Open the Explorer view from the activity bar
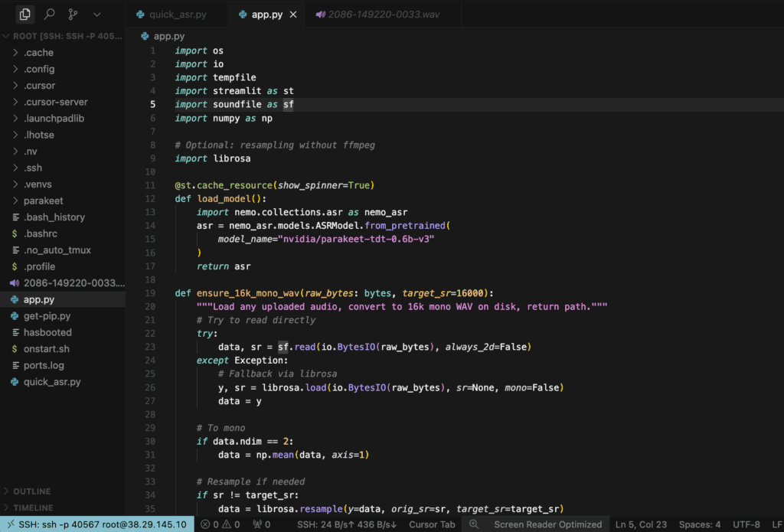 coord(24,15)
